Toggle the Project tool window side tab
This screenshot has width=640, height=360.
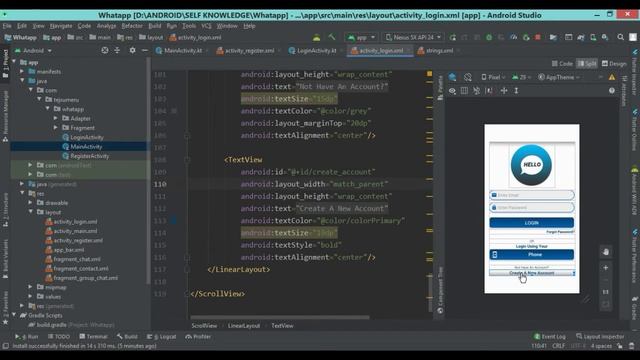tap(5, 64)
